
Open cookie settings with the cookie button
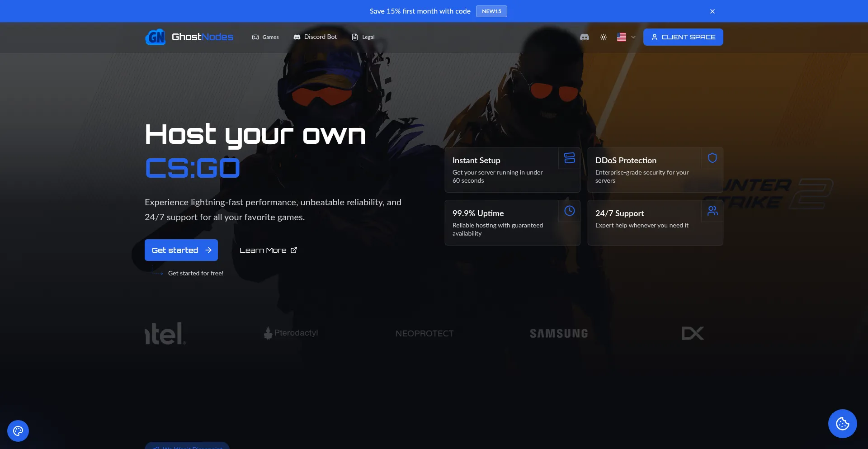[842, 424]
